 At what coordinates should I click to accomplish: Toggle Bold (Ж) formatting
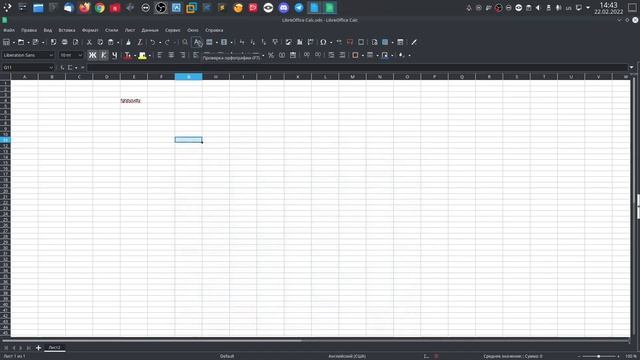coord(93,55)
